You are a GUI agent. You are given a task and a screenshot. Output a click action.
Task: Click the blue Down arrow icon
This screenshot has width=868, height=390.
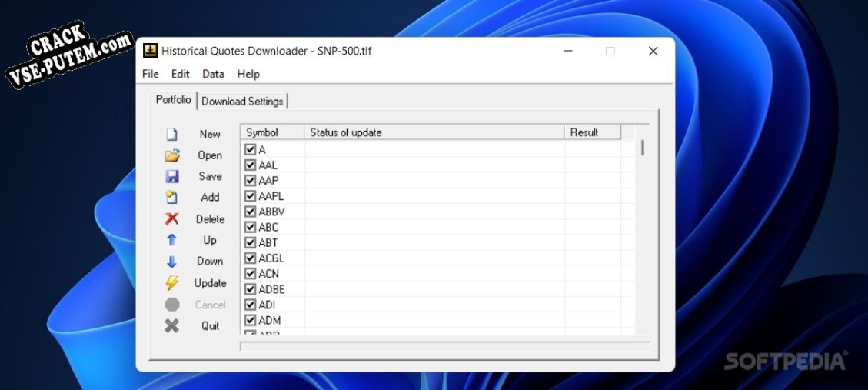171,262
